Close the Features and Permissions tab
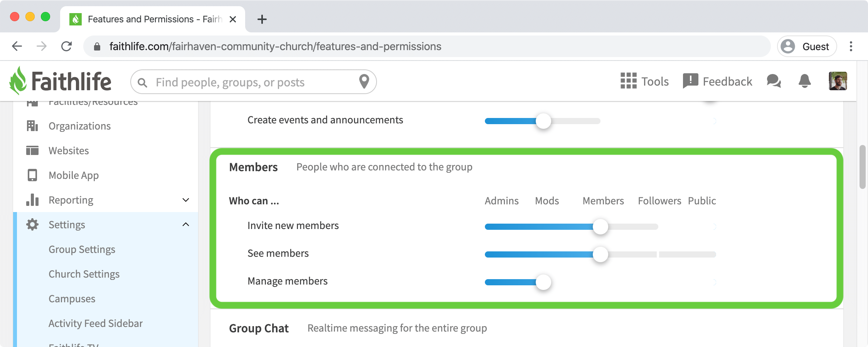Viewport: 868px width, 347px height. click(233, 19)
